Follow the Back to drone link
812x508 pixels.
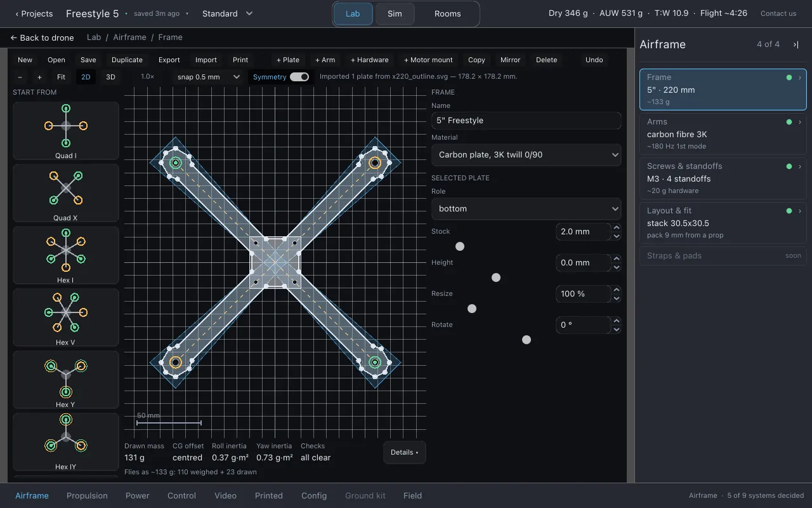[42, 37]
